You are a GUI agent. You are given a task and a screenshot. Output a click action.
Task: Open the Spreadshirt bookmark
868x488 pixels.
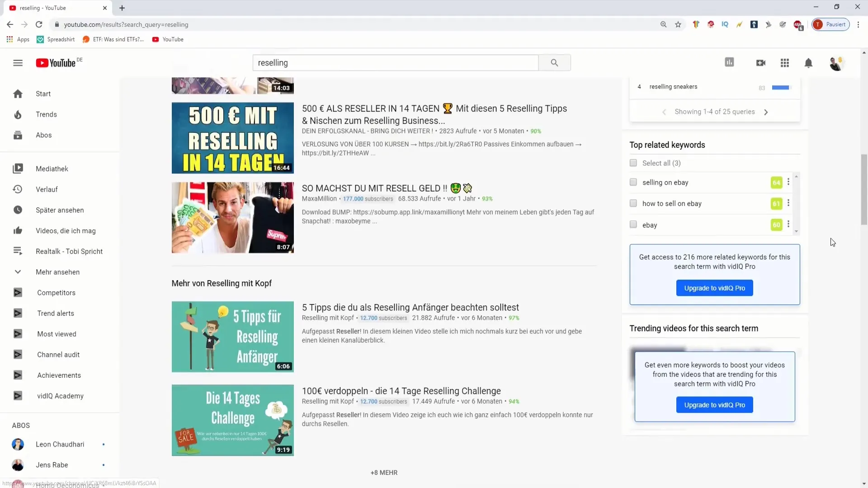click(56, 39)
